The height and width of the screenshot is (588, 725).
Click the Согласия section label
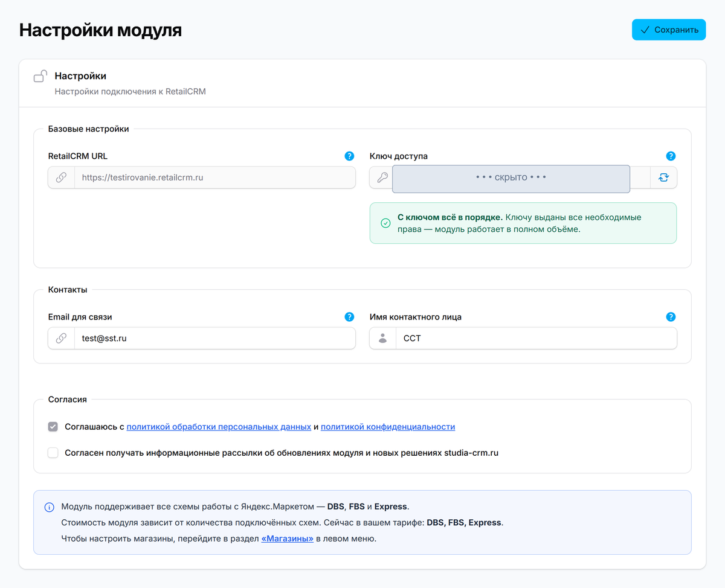[68, 399]
